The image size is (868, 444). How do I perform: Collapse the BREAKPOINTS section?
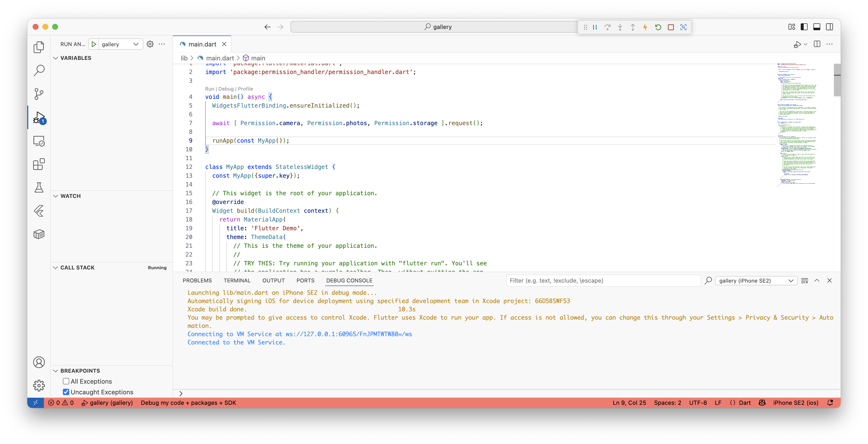[x=56, y=371]
